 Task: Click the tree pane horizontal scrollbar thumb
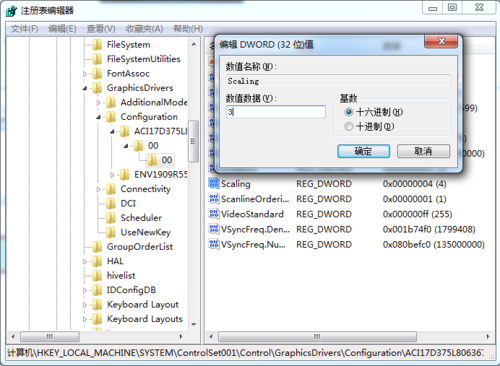[50, 336]
